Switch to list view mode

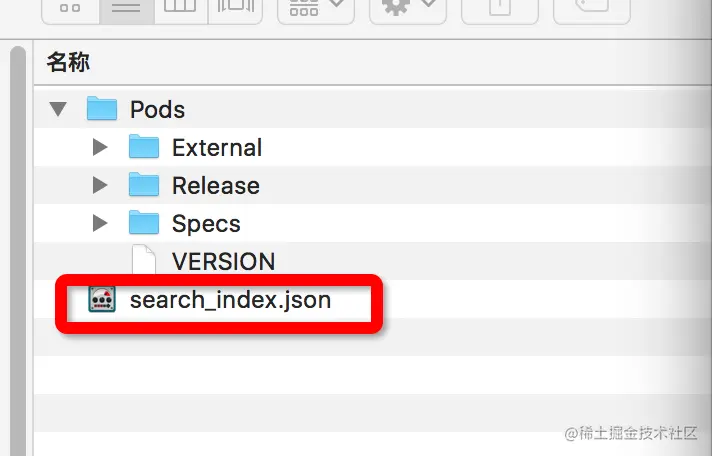coord(127,8)
